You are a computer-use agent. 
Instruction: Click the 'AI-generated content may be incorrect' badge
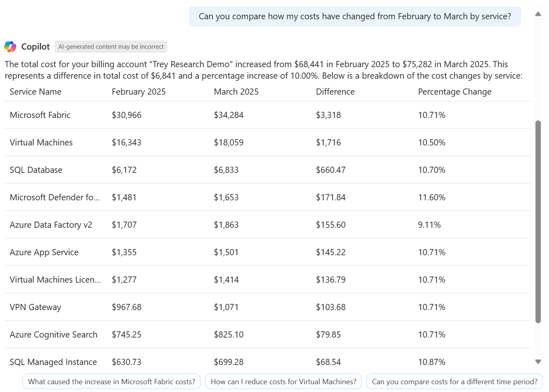click(x=111, y=46)
